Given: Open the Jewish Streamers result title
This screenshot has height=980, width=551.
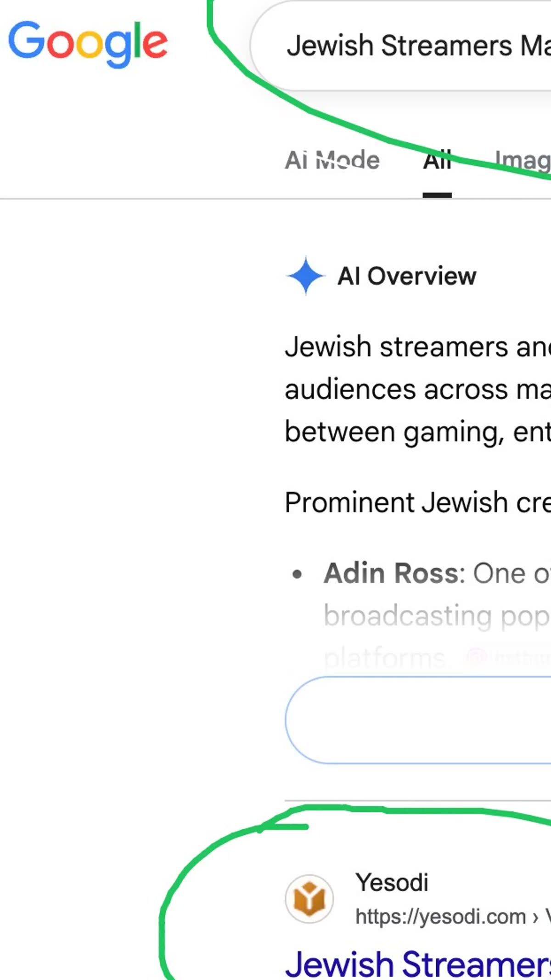Looking at the screenshot, I should 418,963.
